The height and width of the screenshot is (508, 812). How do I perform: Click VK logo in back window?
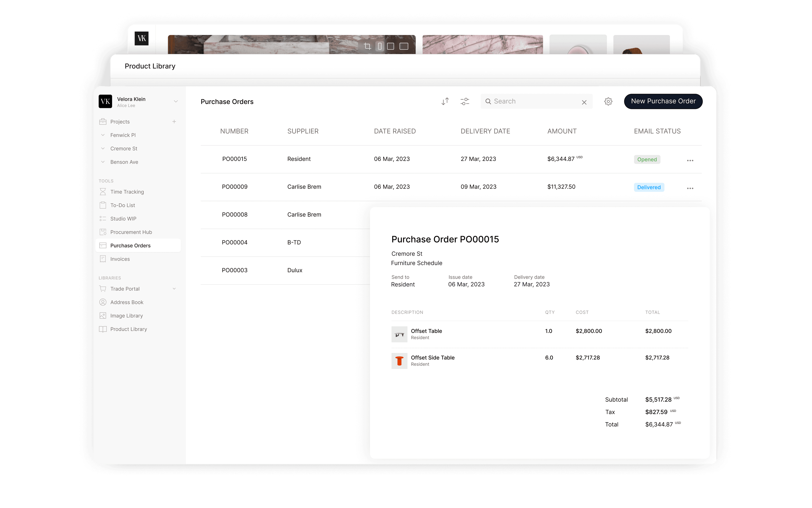[x=141, y=38]
